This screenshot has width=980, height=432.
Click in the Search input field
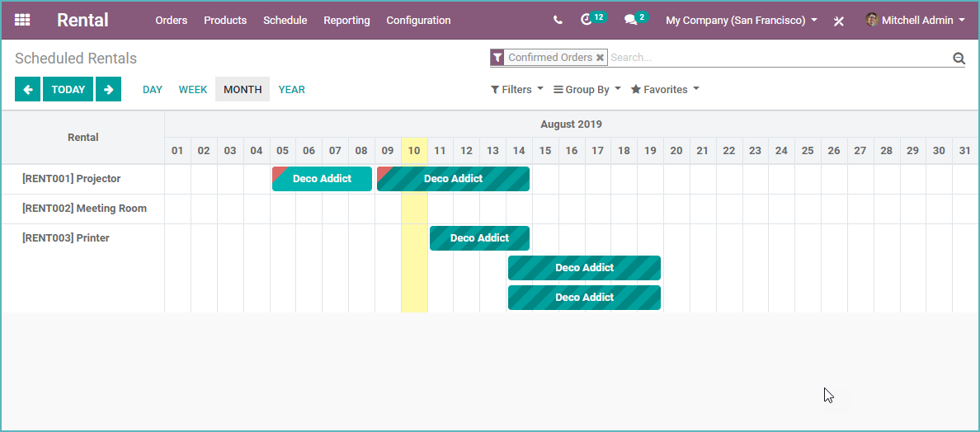pos(780,58)
